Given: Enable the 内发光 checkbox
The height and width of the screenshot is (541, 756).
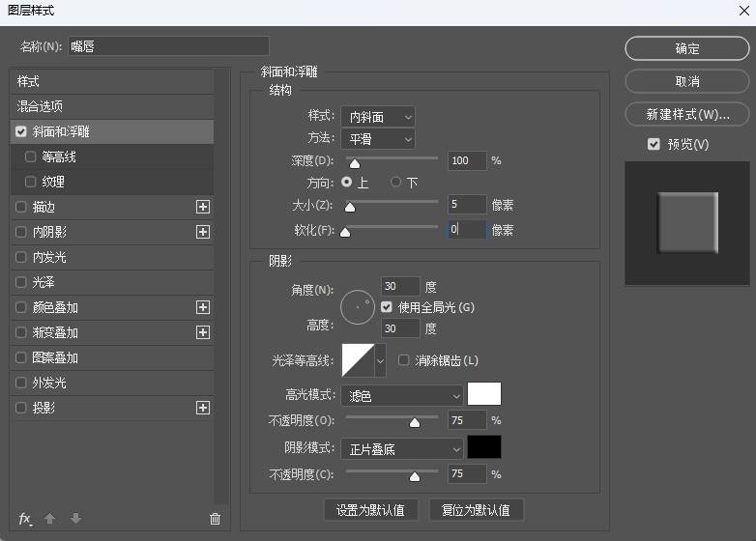Looking at the screenshot, I should [20, 257].
